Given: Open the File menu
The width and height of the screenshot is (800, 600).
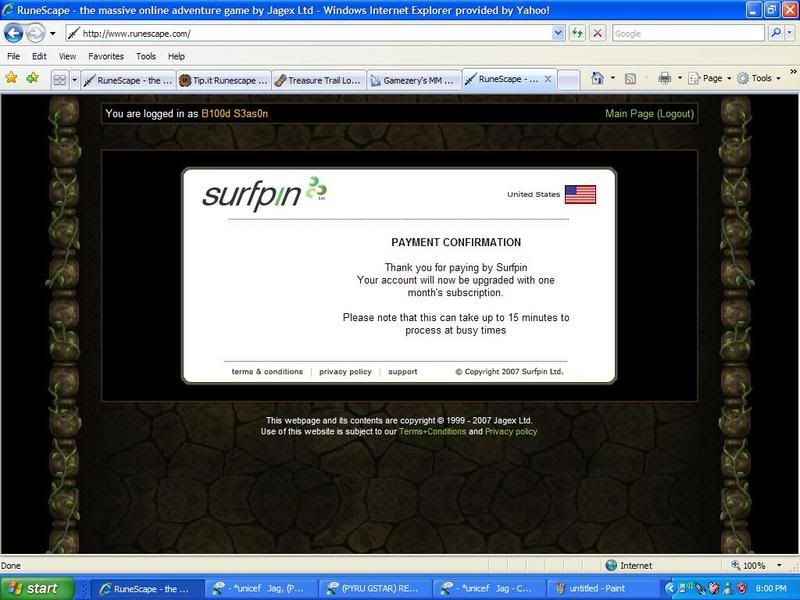Looking at the screenshot, I should click(13, 56).
